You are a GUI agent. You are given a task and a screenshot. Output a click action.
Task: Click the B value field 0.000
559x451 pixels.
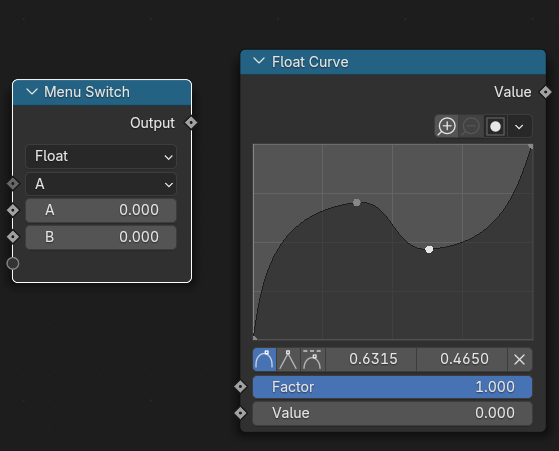(101, 237)
